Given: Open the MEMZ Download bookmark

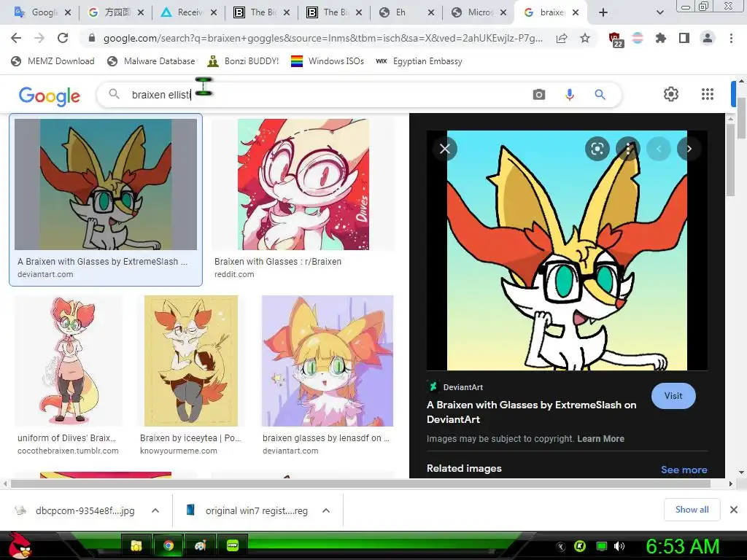Looking at the screenshot, I should point(53,61).
